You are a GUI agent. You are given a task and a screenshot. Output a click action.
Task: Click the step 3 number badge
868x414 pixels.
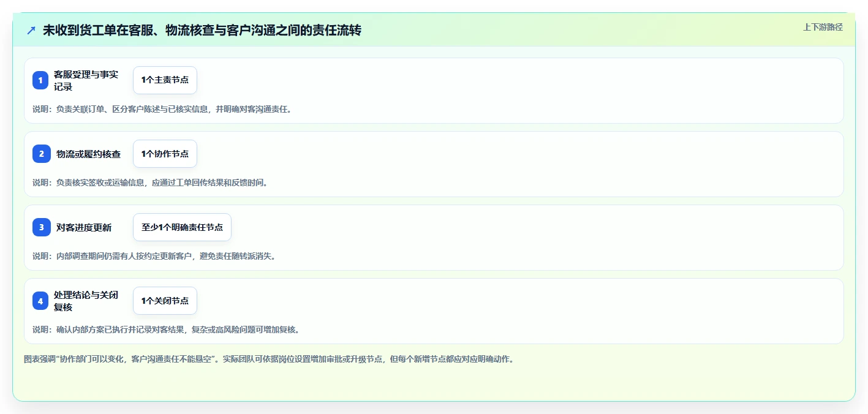(x=40, y=227)
